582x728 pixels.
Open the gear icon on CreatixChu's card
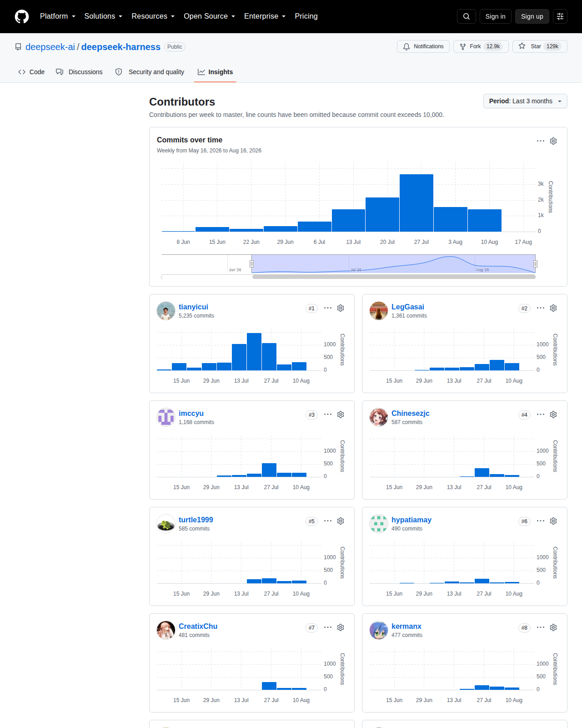341,627
